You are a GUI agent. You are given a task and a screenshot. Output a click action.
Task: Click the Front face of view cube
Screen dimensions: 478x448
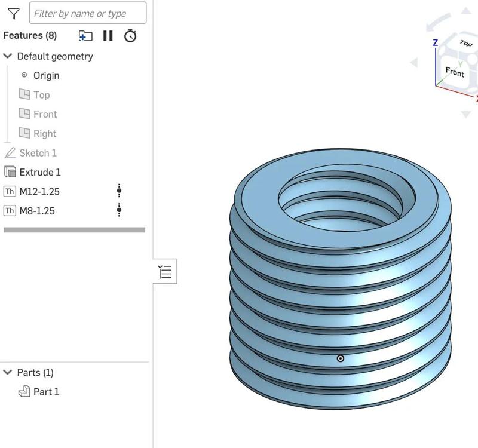point(455,72)
